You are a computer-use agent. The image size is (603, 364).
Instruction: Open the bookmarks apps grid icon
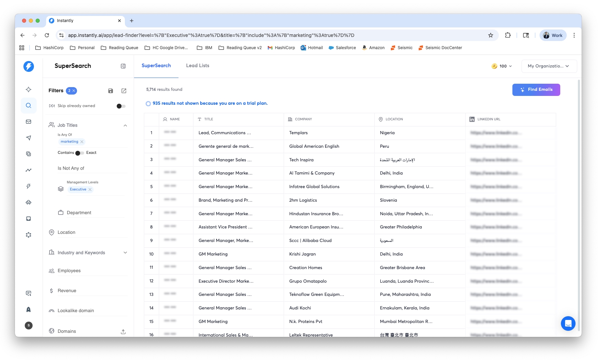(x=22, y=48)
